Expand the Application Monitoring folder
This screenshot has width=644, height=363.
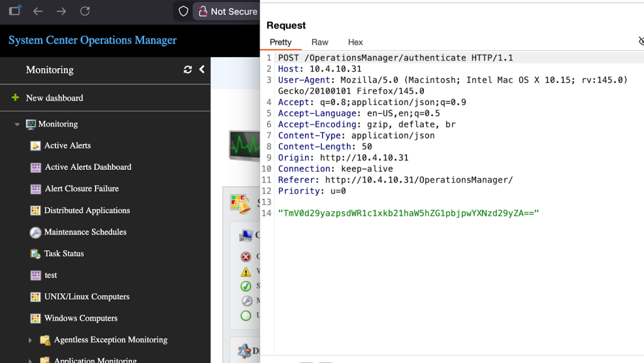pos(30,360)
